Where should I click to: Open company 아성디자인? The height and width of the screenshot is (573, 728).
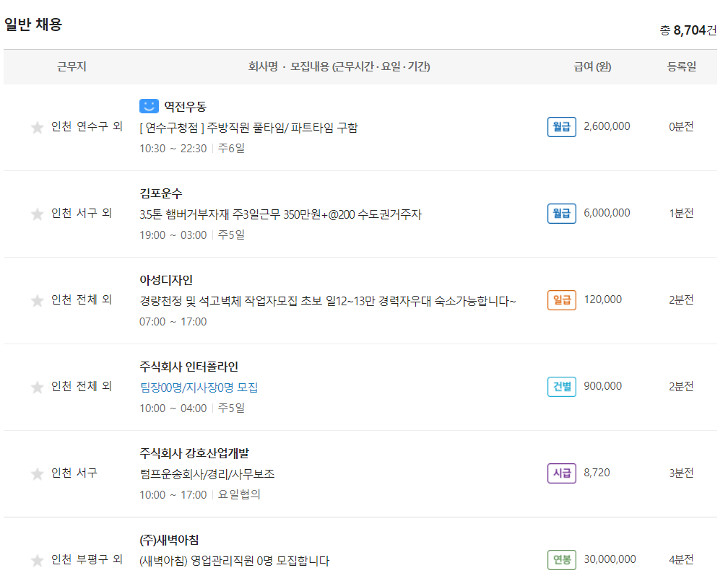(166, 280)
